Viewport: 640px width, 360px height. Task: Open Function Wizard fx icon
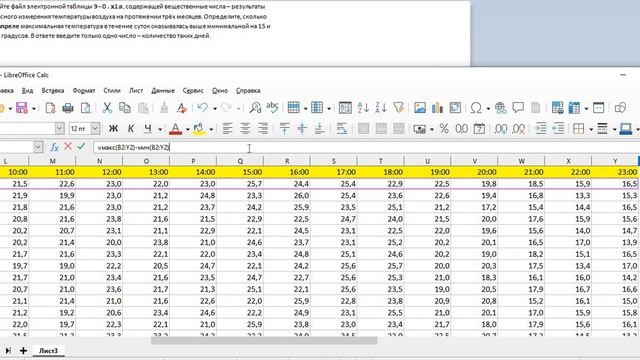(x=55, y=147)
